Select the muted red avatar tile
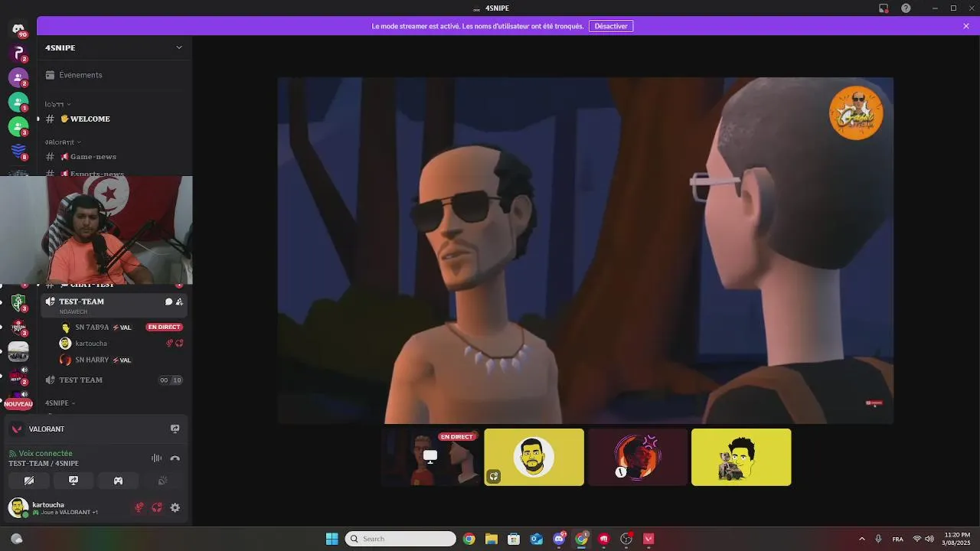The width and height of the screenshot is (980, 551). (638, 457)
